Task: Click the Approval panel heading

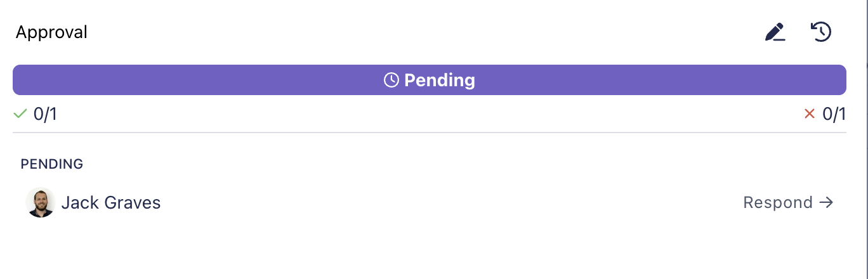Action: (51, 32)
